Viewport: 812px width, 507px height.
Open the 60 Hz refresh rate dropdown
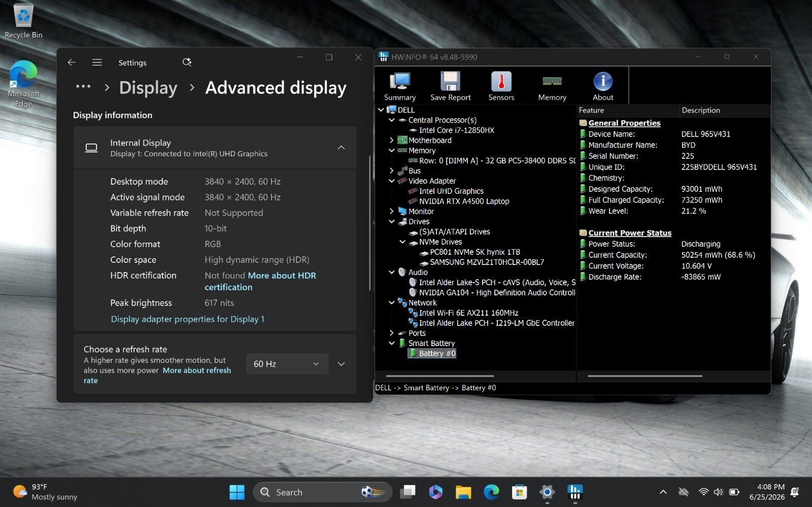click(287, 364)
